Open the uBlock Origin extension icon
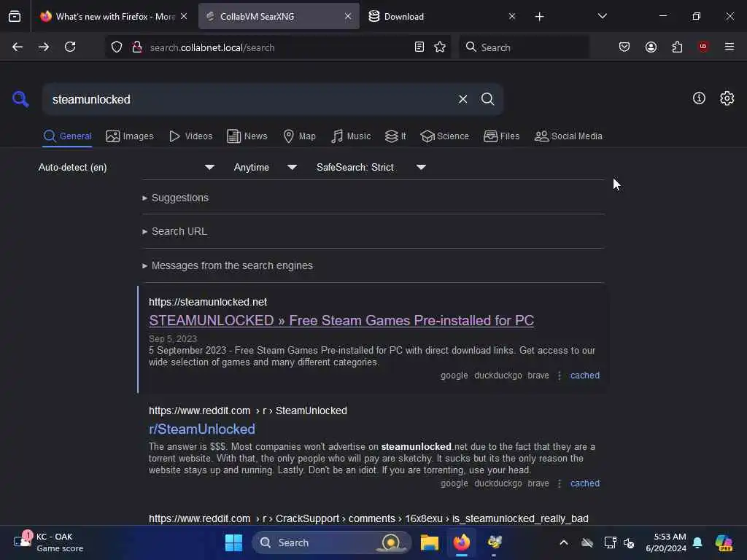The image size is (747, 560). click(703, 47)
